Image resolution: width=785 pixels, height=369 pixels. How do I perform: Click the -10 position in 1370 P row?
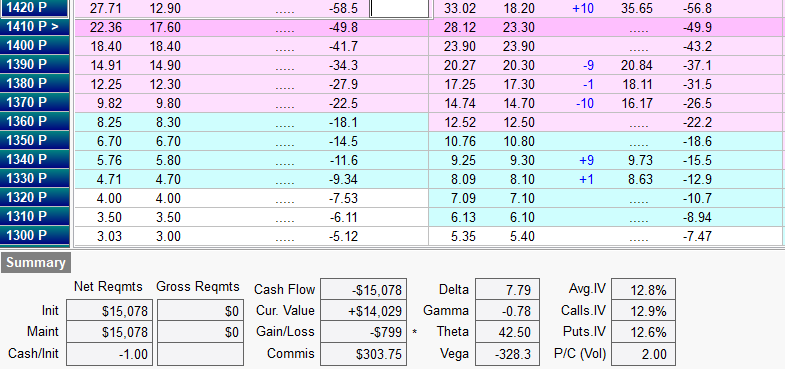click(x=584, y=104)
